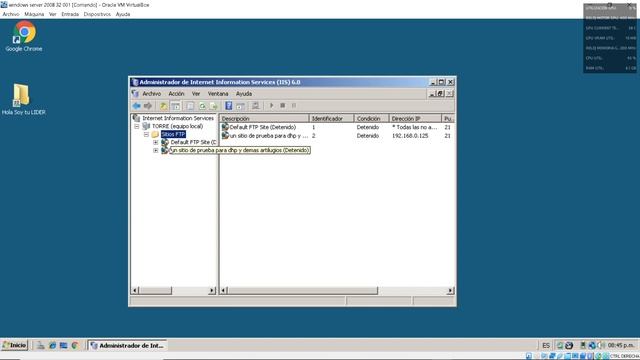Pause the site with the Pause toolbar button
The image size is (640, 360).
[294, 106]
